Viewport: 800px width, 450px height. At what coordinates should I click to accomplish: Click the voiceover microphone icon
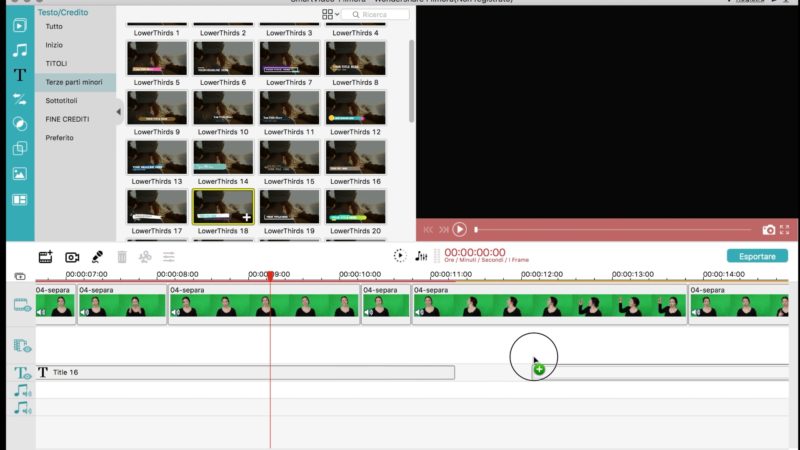[x=97, y=257]
